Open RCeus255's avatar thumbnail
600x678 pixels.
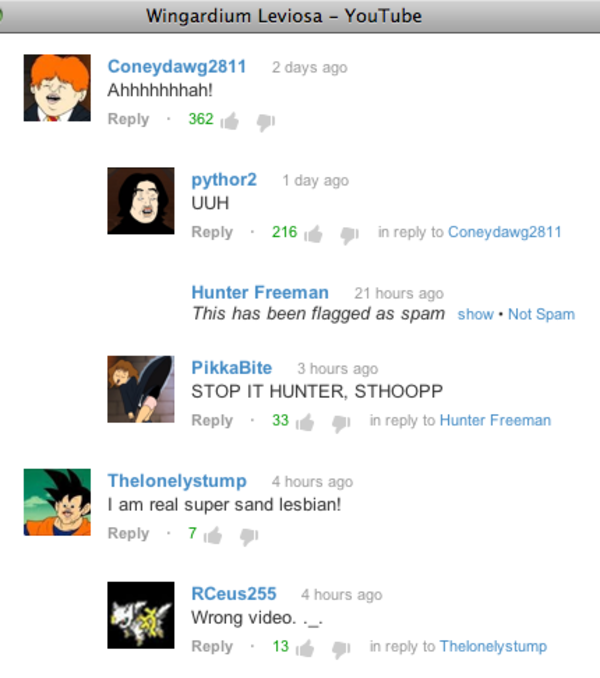coord(141,615)
